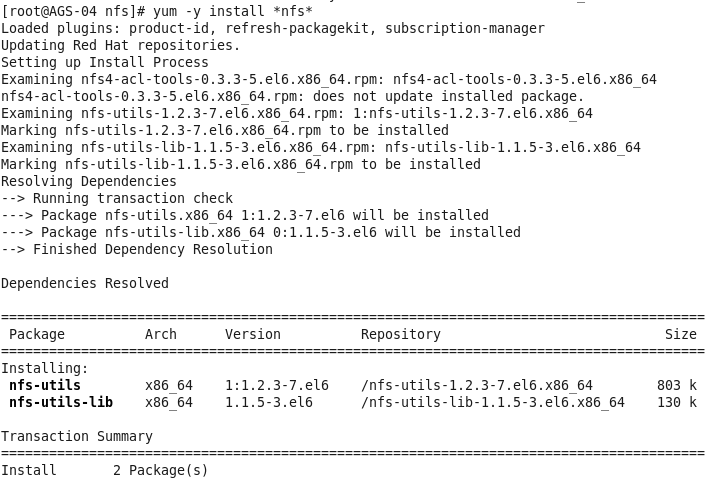Click the "Install 2 Package(s)" summary line
The image size is (717, 481).
104,470
